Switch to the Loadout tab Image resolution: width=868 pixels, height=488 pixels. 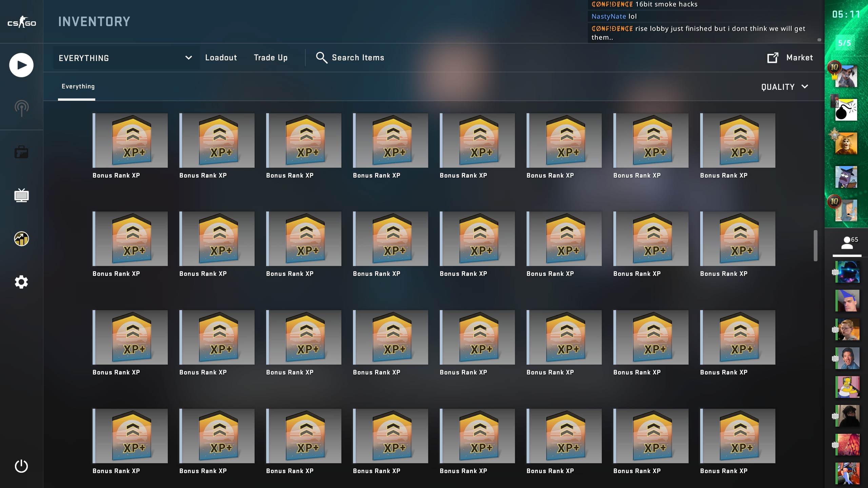coord(221,58)
